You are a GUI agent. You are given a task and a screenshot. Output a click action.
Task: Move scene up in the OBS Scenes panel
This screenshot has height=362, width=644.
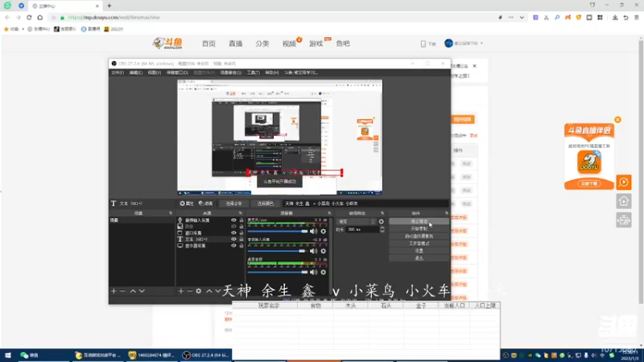[133, 291]
